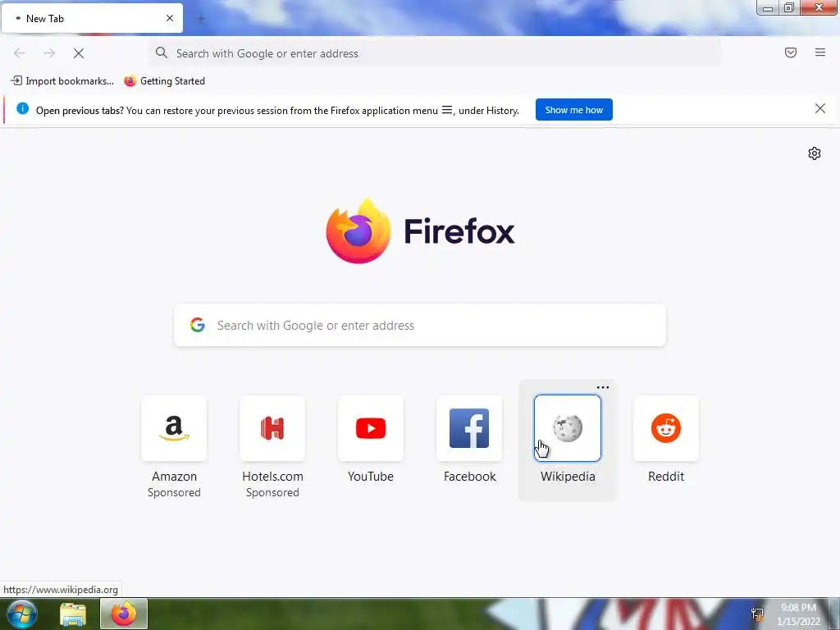Open the Windows Start menu
The image size is (840, 630).
click(x=21, y=614)
